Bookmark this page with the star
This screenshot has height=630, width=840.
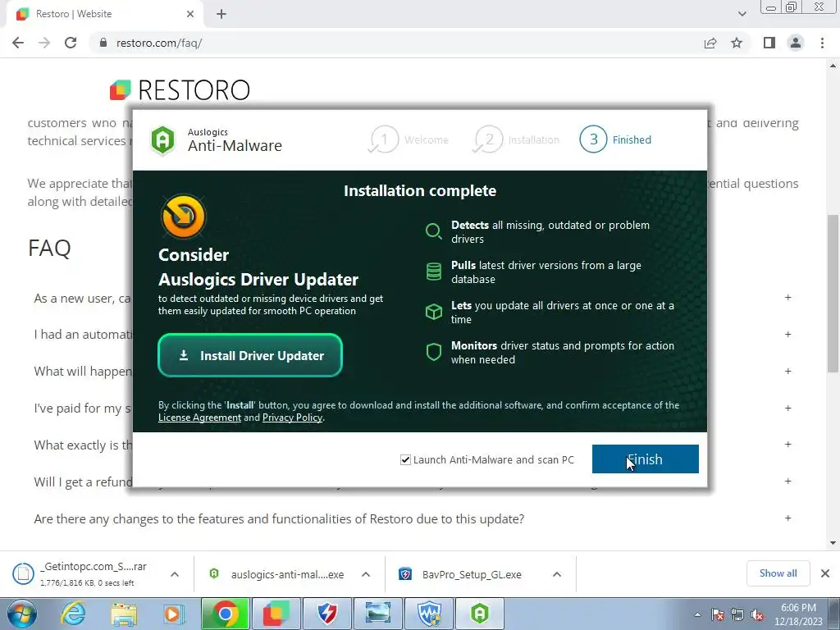737,43
